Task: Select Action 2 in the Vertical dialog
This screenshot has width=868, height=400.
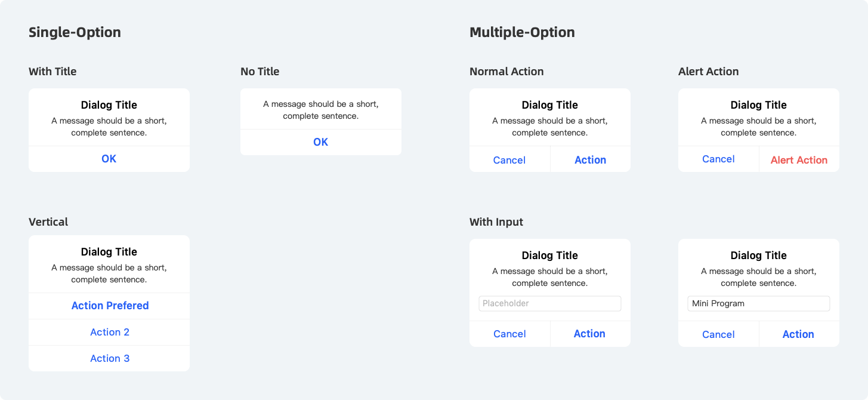Action: click(x=110, y=332)
